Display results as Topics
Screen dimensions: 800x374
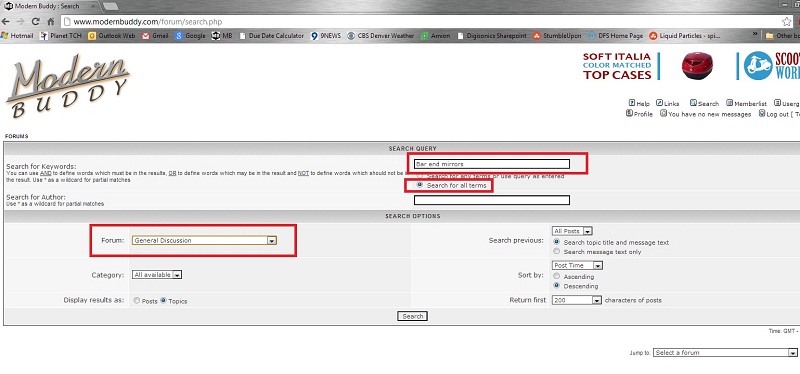163,301
